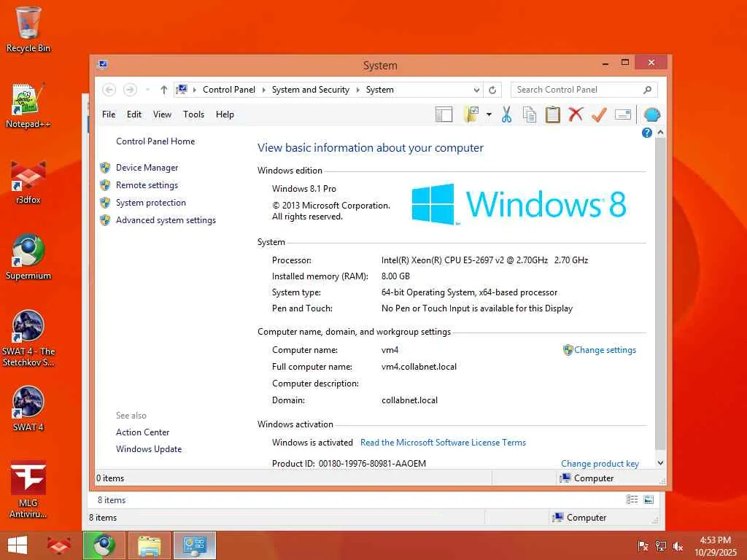This screenshot has height=560, width=747.
Task: Select the System and Security breadcrumb
Action: (x=311, y=90)
